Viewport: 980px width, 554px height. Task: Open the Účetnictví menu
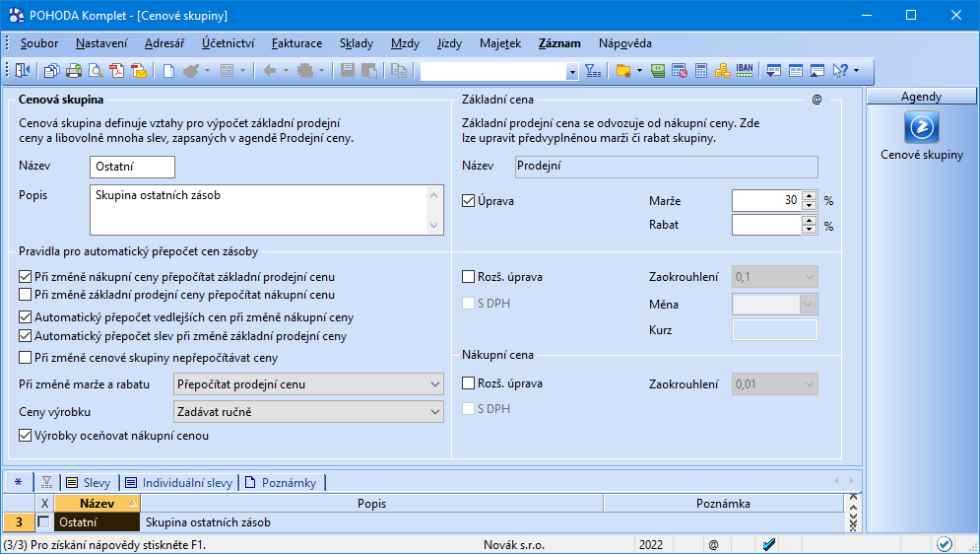pos(229,43)
